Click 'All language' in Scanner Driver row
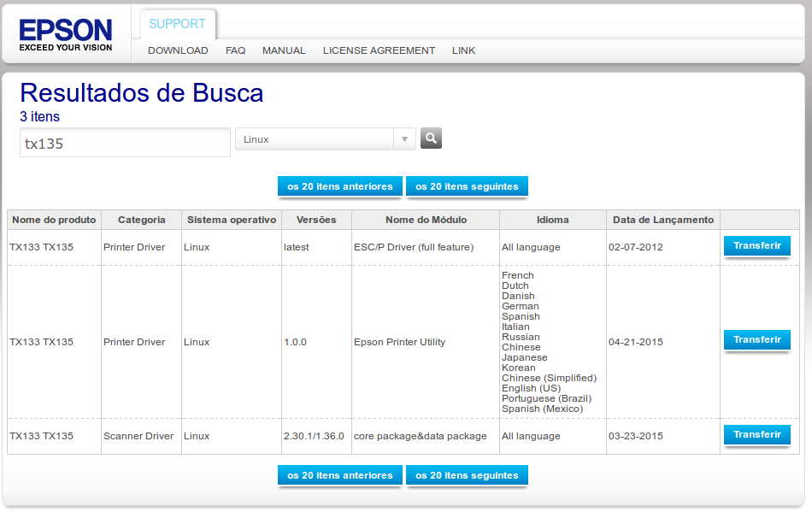The image size is (812, 512). tap(531, 437)
